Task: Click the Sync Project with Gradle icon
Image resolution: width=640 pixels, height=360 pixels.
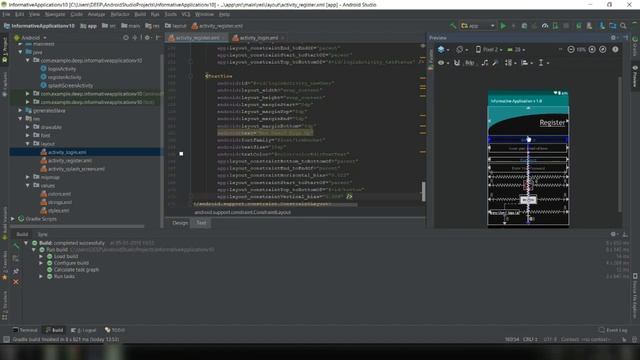Action: 578,26
